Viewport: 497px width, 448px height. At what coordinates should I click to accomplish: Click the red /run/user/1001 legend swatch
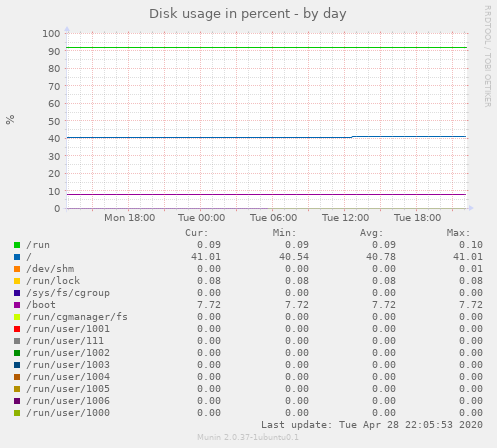click(17, 329)
